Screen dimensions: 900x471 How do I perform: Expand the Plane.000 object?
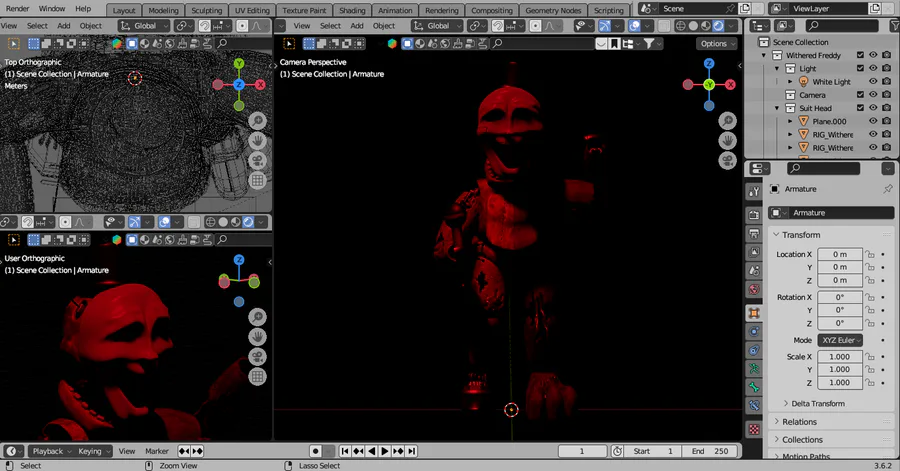(790, 122)
